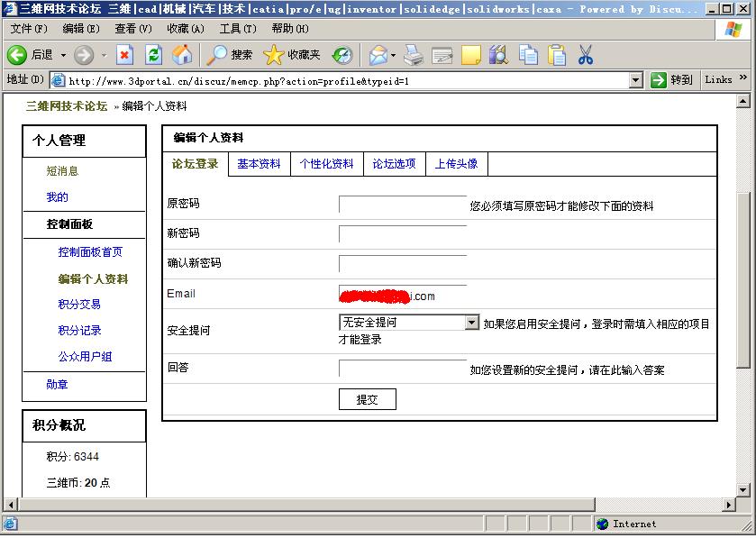Image resolution: width=756 pixels, height=538 pixels.
Task: Open the 查看(V) menu
Action: (x=133, y=29)
